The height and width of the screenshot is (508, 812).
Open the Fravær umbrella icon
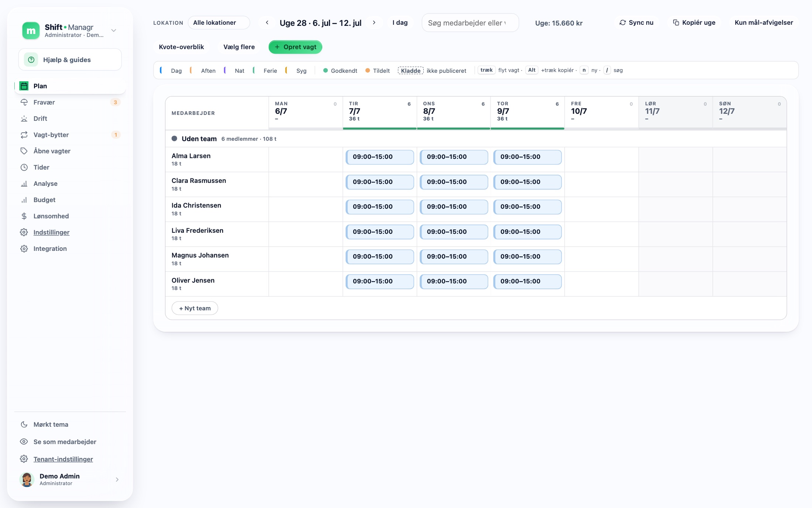pos(24,102)
